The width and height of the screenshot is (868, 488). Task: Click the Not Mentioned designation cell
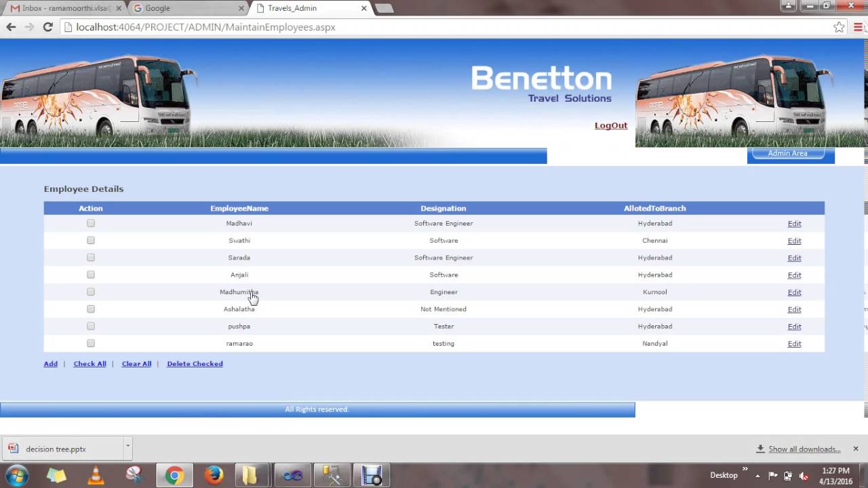coord(443,309)
